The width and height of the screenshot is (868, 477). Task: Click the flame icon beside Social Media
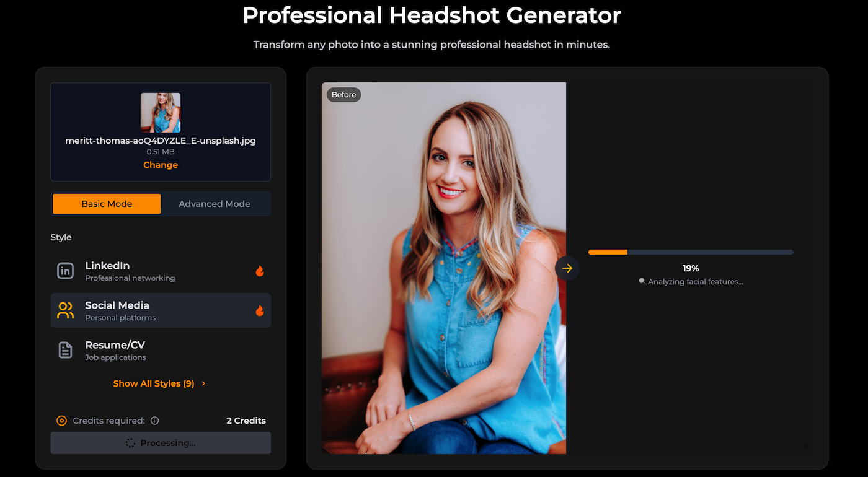(x=260, y=310)
